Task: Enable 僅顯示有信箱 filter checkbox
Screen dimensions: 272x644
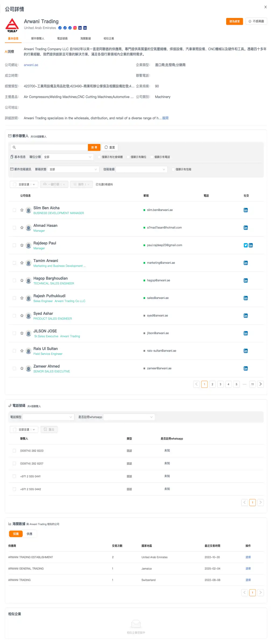Action: coord(173,169)
